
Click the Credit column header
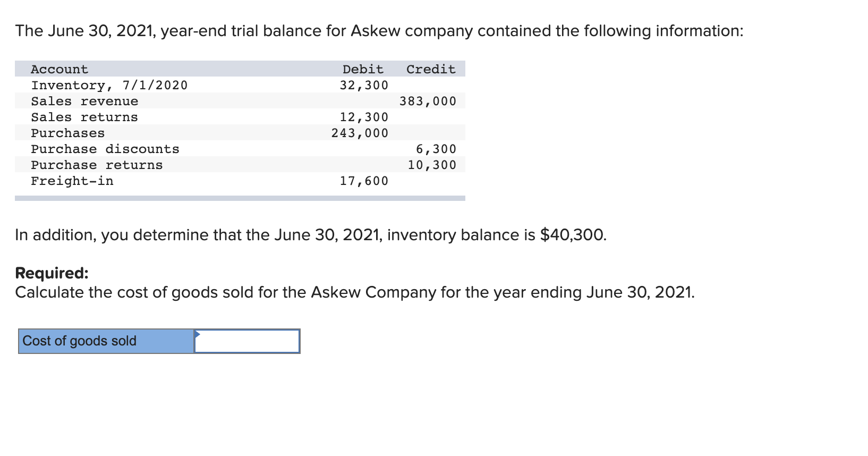[x=431, y=70]
